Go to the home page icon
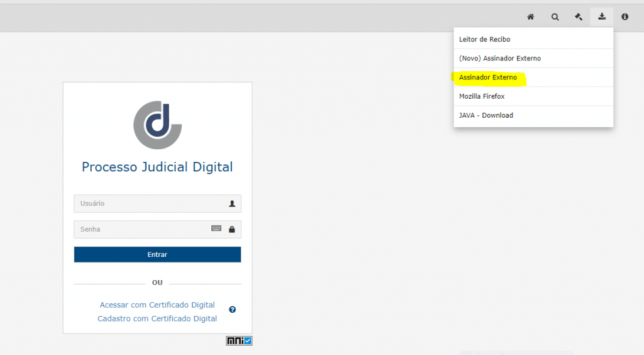 (531, 17)
